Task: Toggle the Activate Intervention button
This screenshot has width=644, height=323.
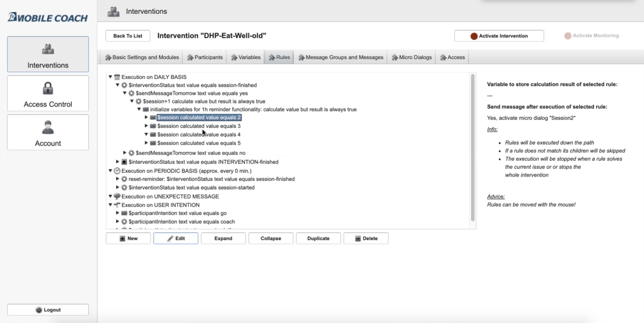Action: point(499,36)
